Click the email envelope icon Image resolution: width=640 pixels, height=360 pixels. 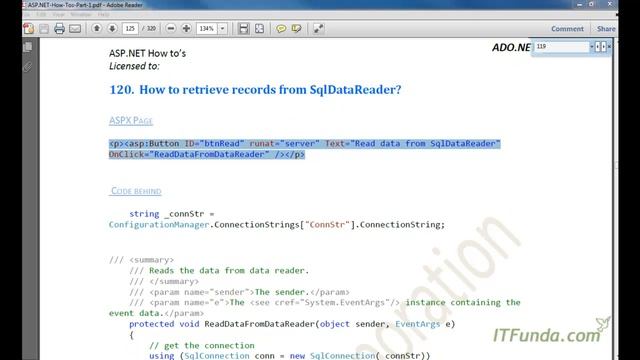75,29
